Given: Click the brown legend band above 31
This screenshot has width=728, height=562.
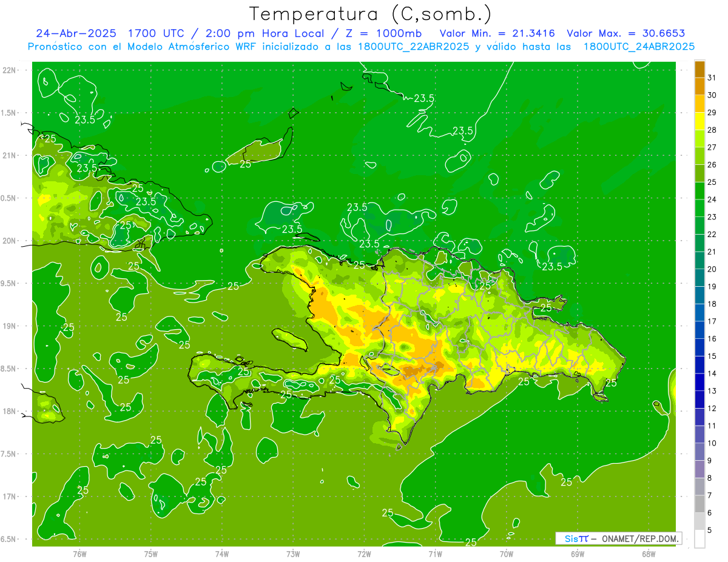Looking at the screenshot, I should point(699,69).
